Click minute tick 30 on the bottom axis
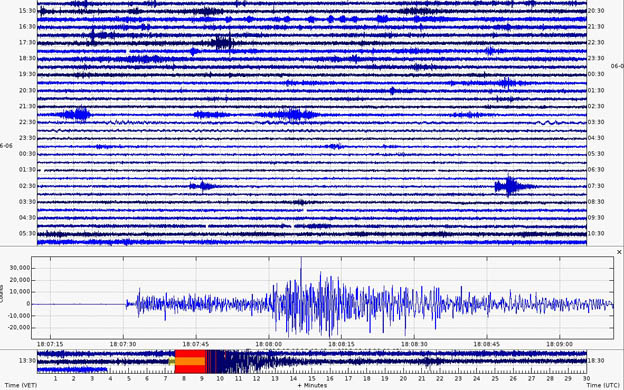Screen dimensions: 624x390 pos(586,378)
